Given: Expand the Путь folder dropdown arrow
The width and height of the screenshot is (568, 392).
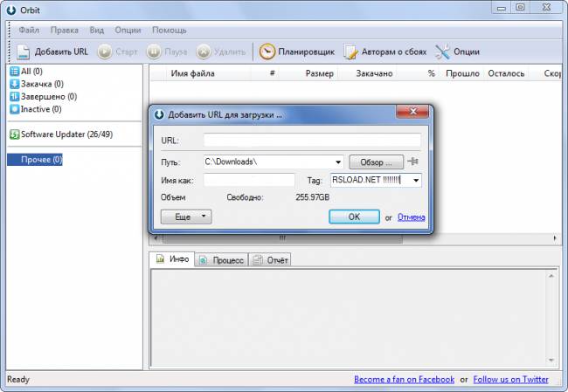Looking at the screenshot, I should point(338,162).
